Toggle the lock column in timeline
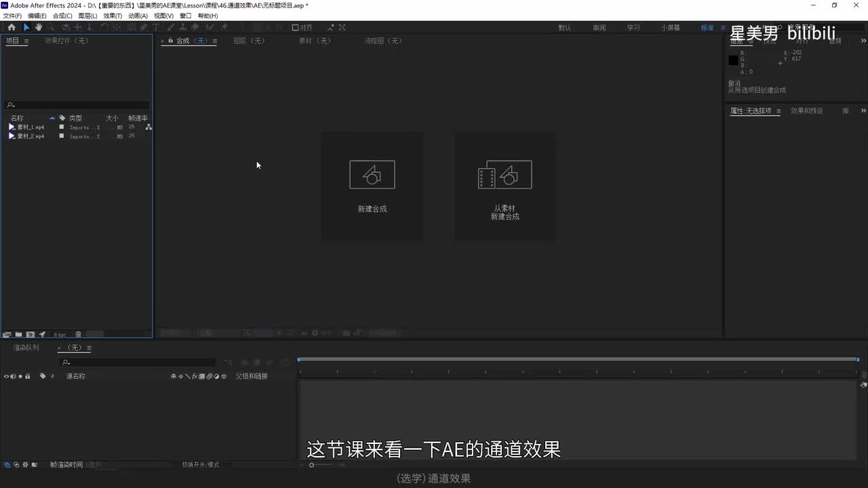868x488 pixels. click(27, 376)
